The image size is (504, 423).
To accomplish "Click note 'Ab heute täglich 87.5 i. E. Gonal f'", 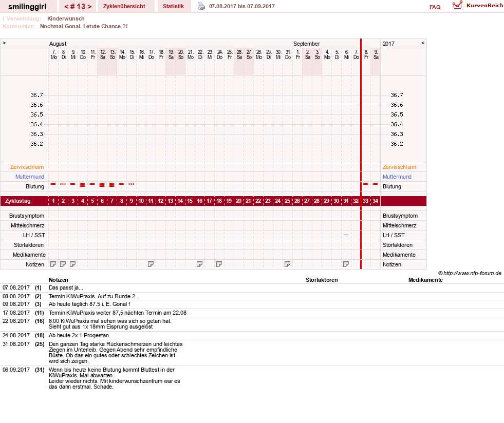I will click(89, 304).
